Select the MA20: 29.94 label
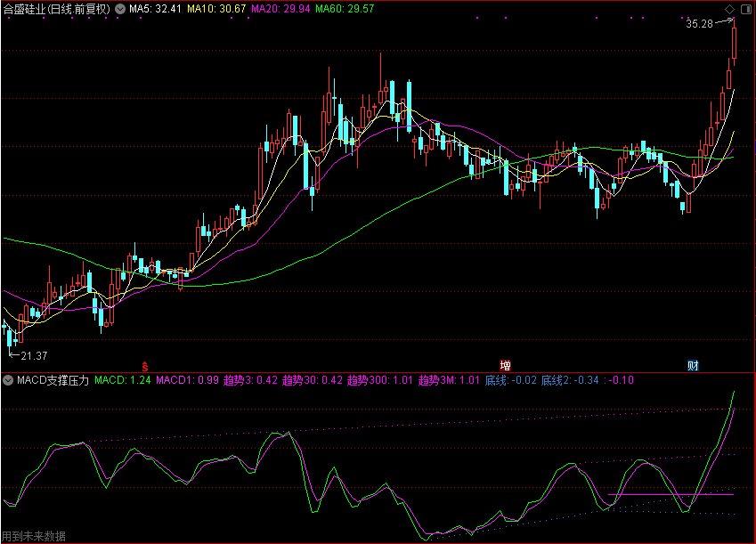This screenshot has height=544, width=756. (280, 9)
